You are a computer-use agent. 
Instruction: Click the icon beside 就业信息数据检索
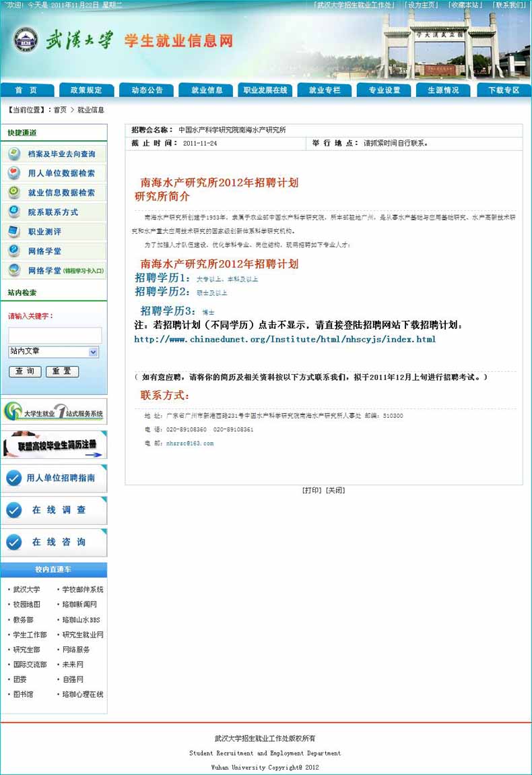tap(14, 192)
